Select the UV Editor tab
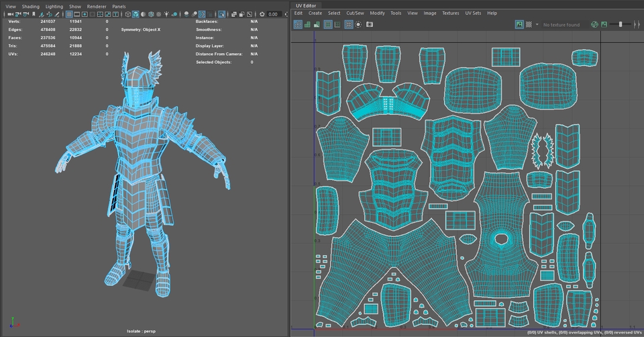The image size is (644, 337). 306,6
